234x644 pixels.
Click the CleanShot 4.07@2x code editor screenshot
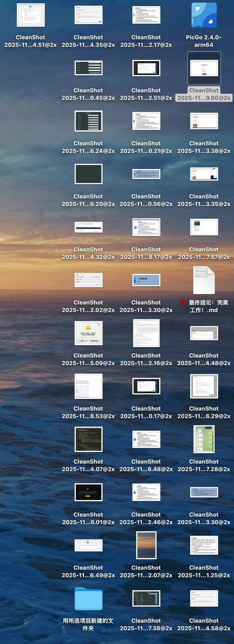coord(88,439)
